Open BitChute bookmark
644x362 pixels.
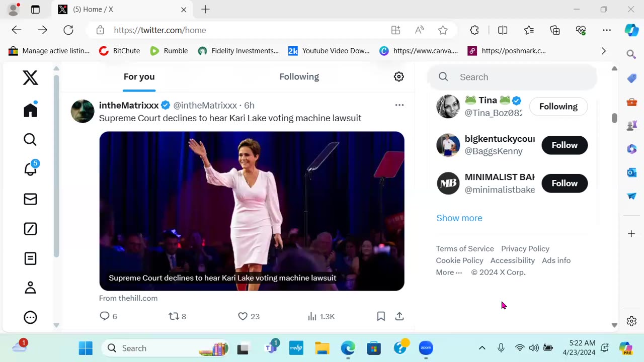tap(120, 51)
